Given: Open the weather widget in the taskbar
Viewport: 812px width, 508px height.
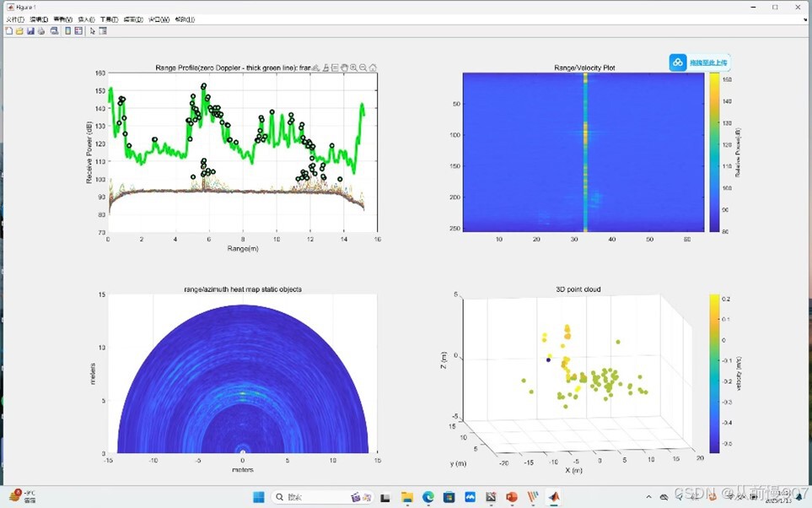Looking at the screenshot, I should [x=22, y=496].
